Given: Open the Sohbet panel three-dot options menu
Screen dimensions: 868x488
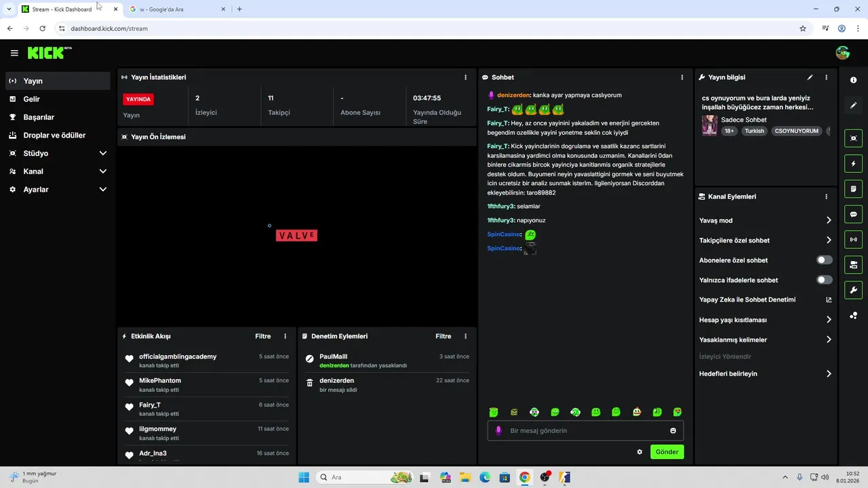Looking at the screenshot, I should pos(682,77).
